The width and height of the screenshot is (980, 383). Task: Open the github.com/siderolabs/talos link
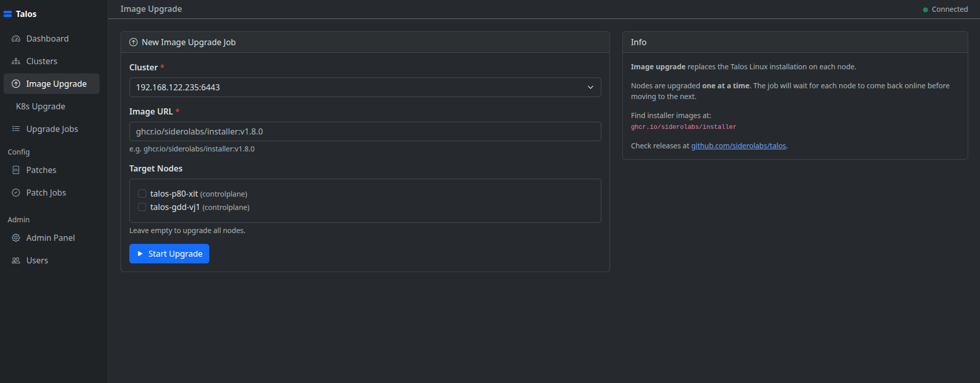738,146
